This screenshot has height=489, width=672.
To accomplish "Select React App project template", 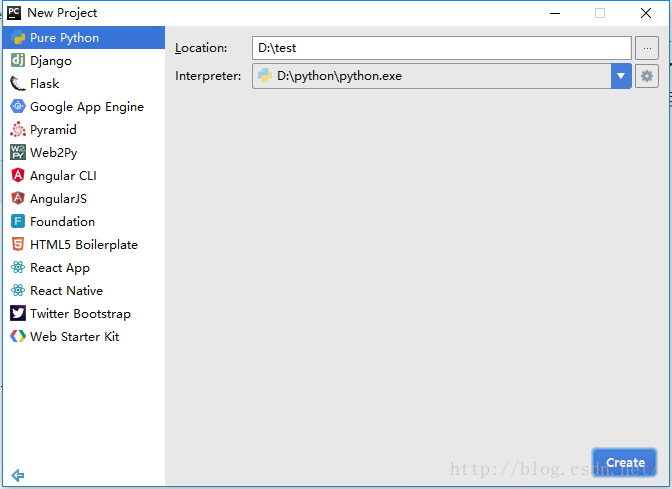I will (x=60, y=268).
